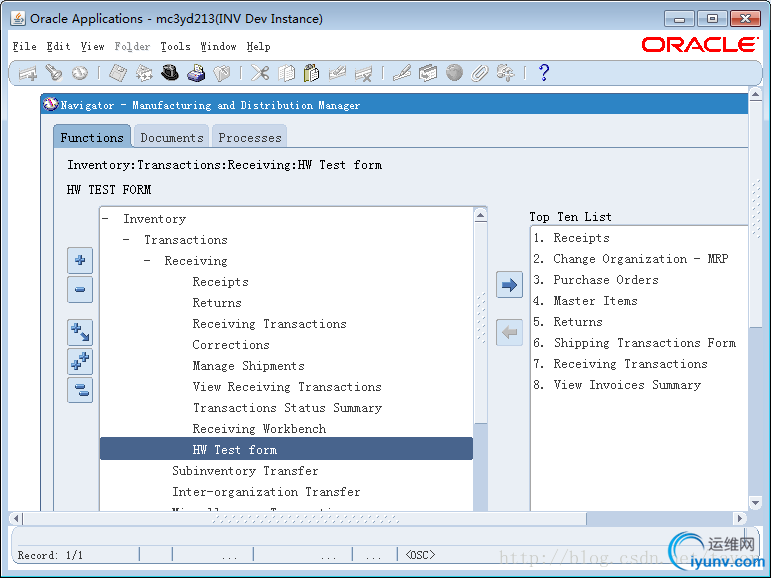Select Manage Shipments function
Screen dimensions: 771x578
point(248,366)
